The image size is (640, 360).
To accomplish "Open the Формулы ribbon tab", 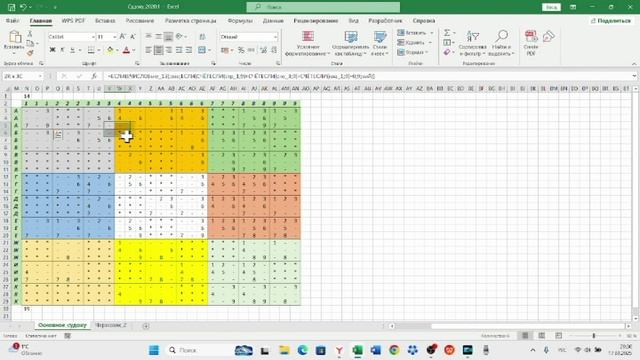I will tap(240, 20).
